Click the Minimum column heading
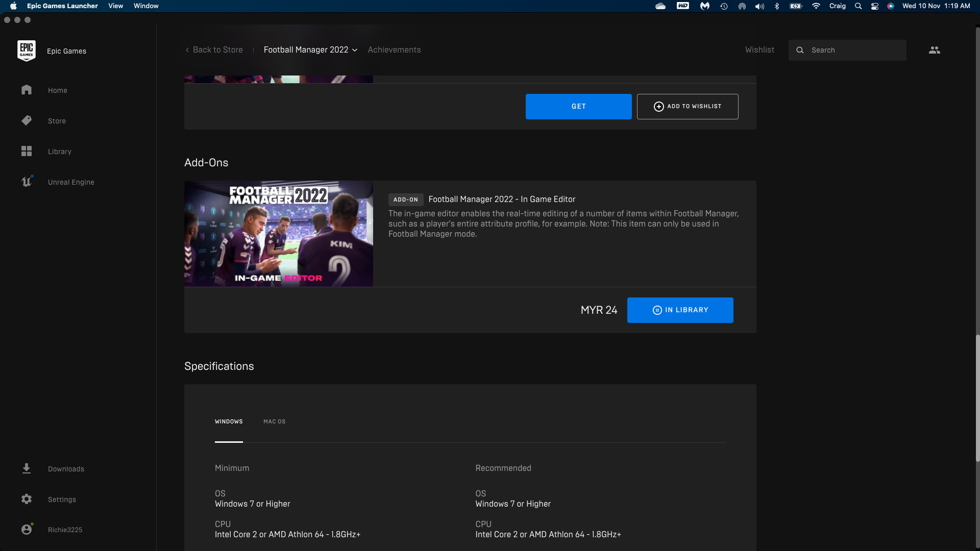 (x=232, y=468)
